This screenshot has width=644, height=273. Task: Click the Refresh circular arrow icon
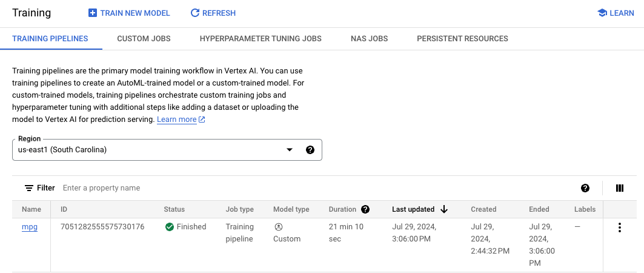pos(195,13)
